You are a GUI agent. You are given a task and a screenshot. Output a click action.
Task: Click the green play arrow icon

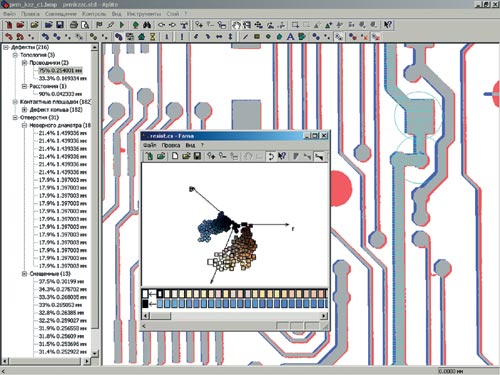coord(122,25)
